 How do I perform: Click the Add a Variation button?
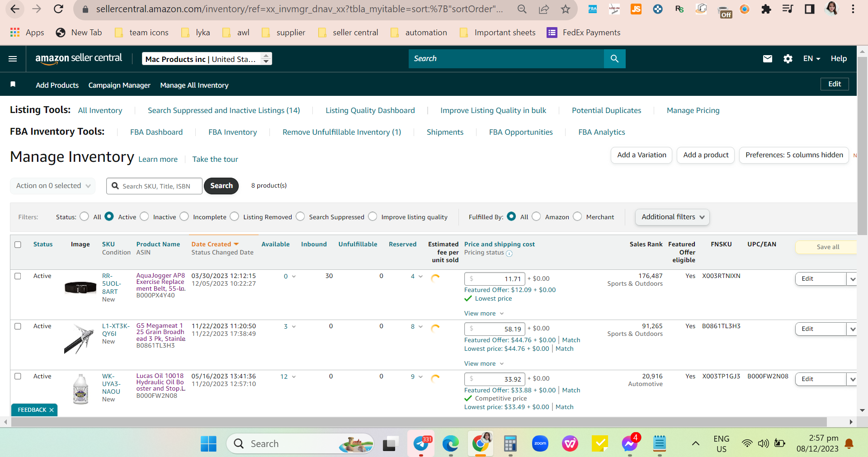[642, 155]
